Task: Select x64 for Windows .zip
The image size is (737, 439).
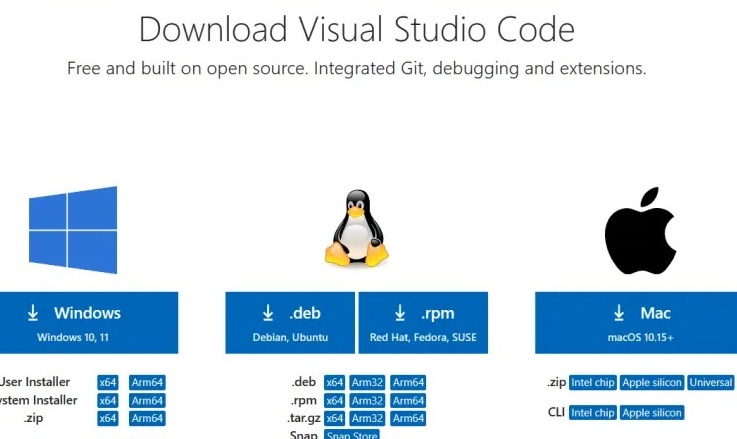Action: [x=108, y=418]
